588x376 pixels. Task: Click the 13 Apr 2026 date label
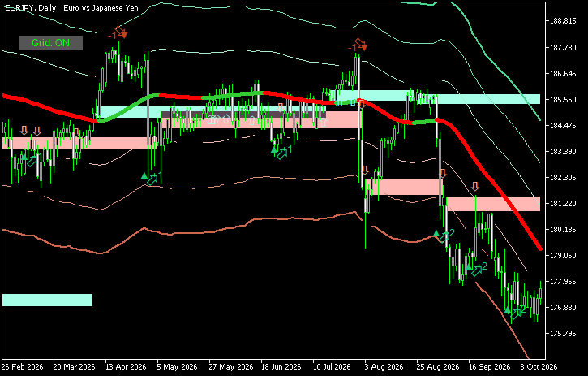(126, 367)
